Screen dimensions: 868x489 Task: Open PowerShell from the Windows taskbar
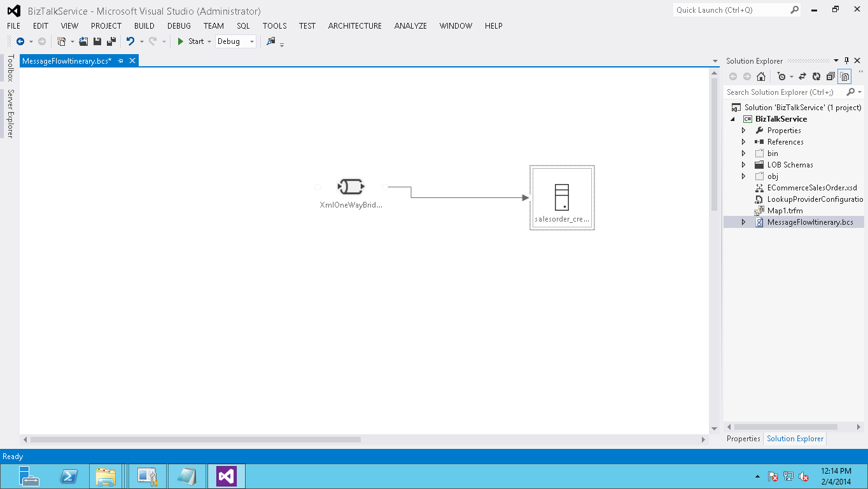click(69, 476)
